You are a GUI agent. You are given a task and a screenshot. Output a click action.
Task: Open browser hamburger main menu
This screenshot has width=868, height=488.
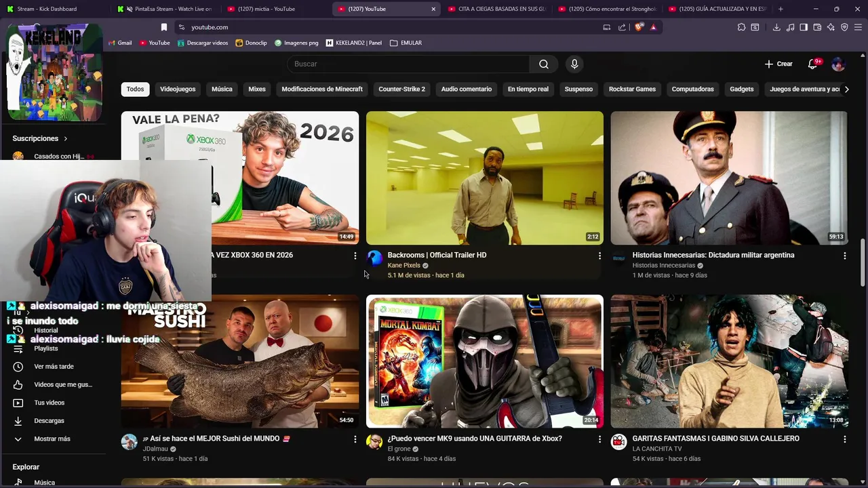tap(858, 27)
